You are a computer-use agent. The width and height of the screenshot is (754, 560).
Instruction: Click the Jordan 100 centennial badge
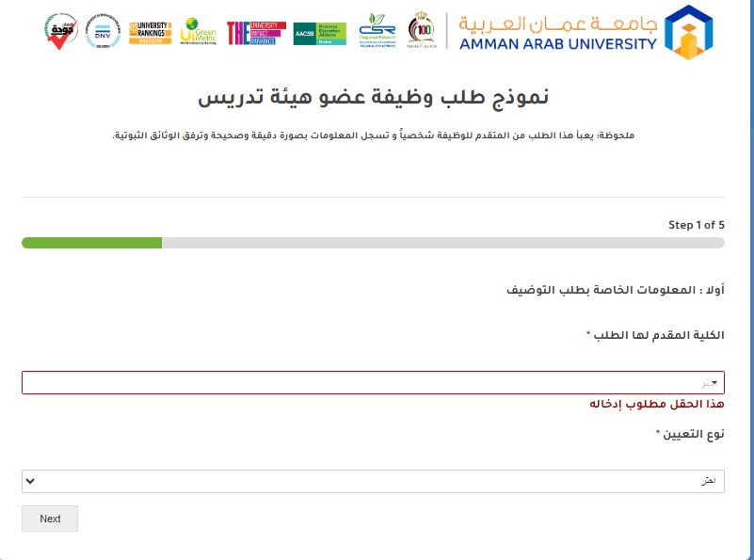tap(423, 32)
